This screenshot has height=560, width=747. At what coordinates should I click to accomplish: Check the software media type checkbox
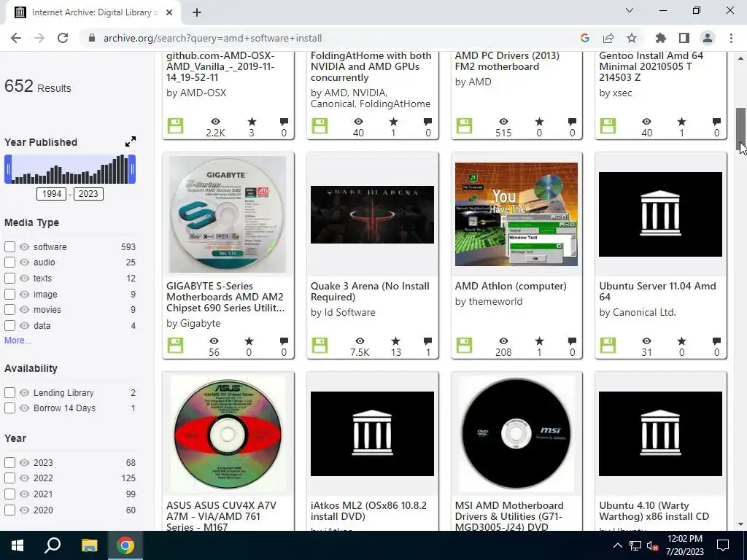tap(9, 246)
